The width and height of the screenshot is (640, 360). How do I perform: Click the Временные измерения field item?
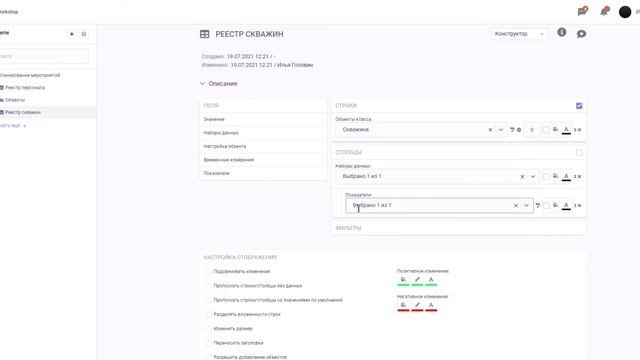click(263, 160)
